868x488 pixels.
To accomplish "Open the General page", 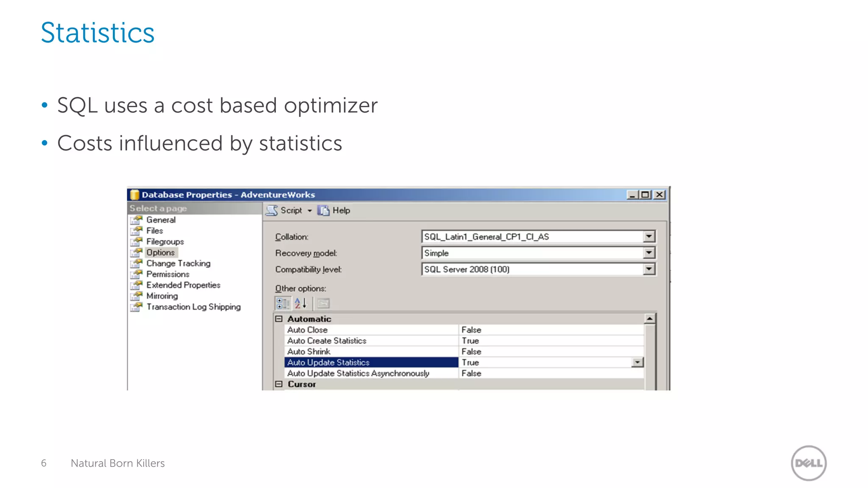I will [161, 220].
